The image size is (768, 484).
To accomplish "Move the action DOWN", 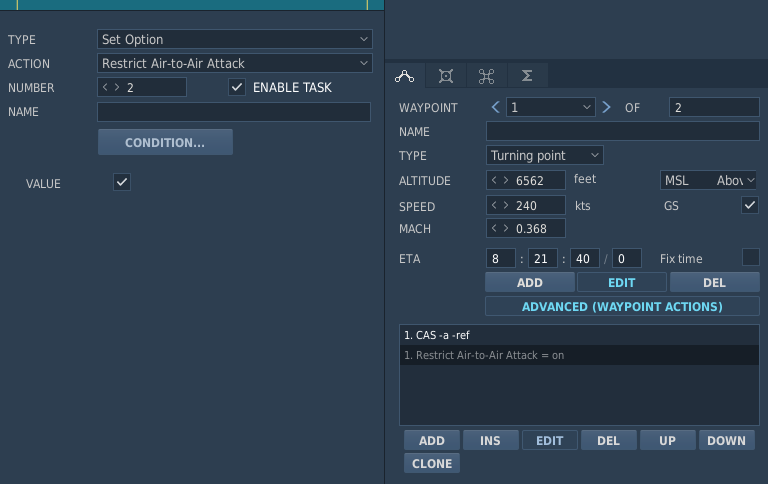I will coord(726,440).
